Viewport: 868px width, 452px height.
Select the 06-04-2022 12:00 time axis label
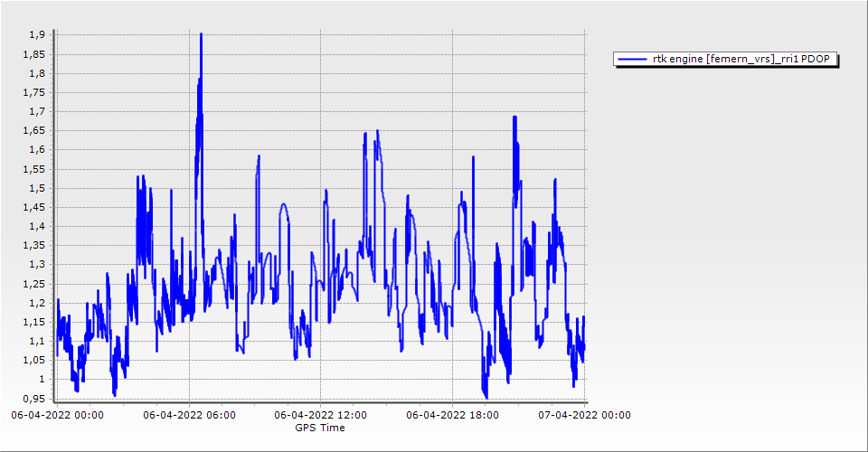point(321,415)
